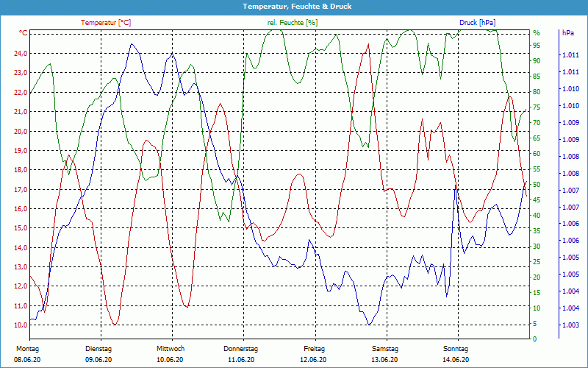Viewport: 588px width, 368px height.
Task: Click the 'Montag' day label
Action: click(x=27, y=349)
